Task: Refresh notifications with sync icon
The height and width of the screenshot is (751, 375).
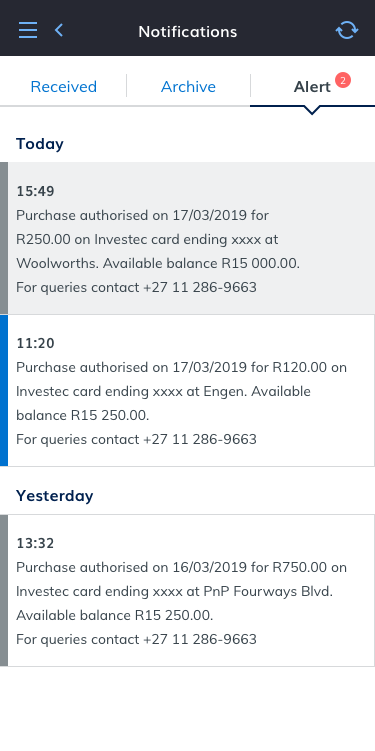Action: 347,30
